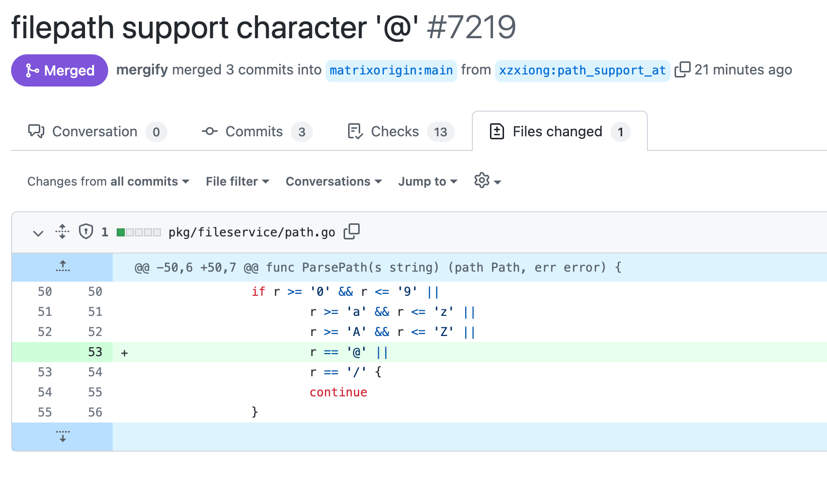Viewport: 827px width, 504px height.
Task: Click the matrixorigin:main branch link
Action: [x=391, y=70]
